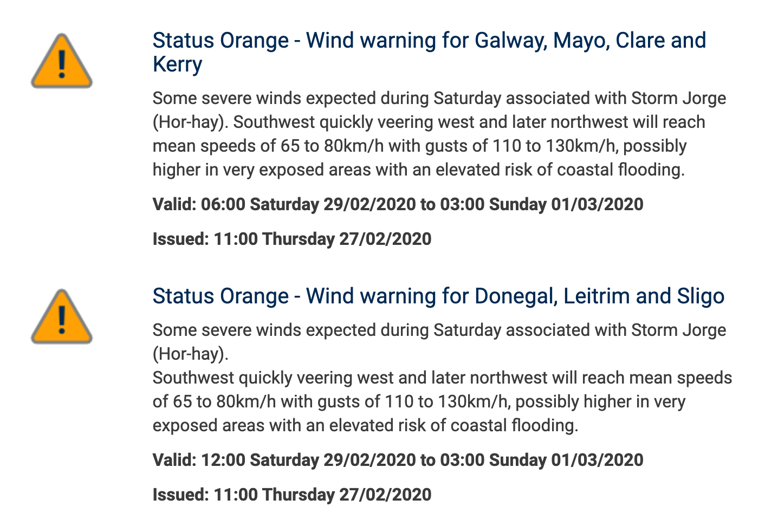Click the Issued line under the Galway warning
Viewport: 765px width, 532px height.
292,239
